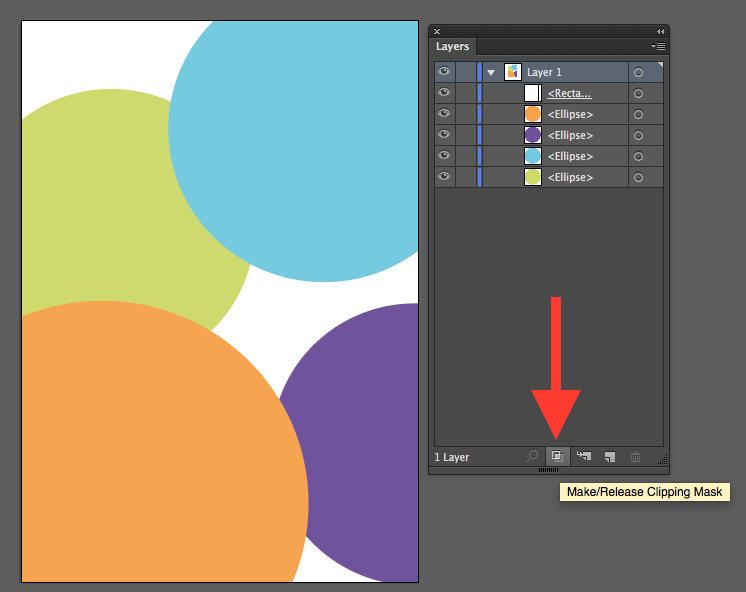Viewport: 746px width, 592px height.
Task: Click the green Ellipse thumbnail
Action: [x=532, y=177]
